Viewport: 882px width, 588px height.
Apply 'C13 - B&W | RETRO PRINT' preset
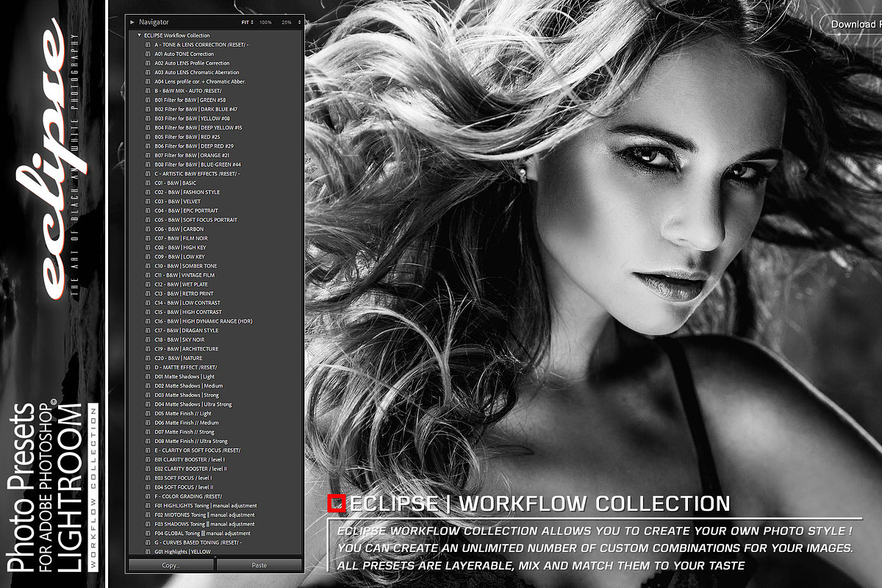tap(184, 293)
